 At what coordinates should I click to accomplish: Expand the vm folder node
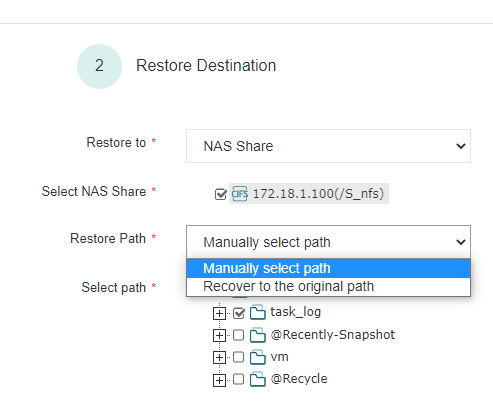[x=219, y=357]
